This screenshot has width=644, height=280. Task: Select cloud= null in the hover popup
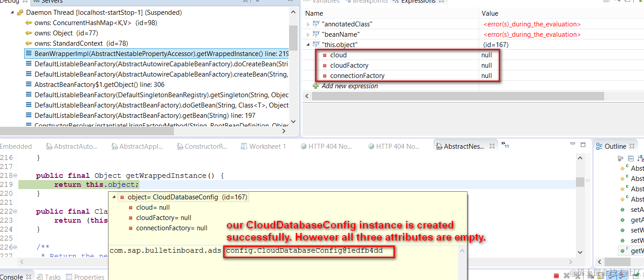click(153, 207)
